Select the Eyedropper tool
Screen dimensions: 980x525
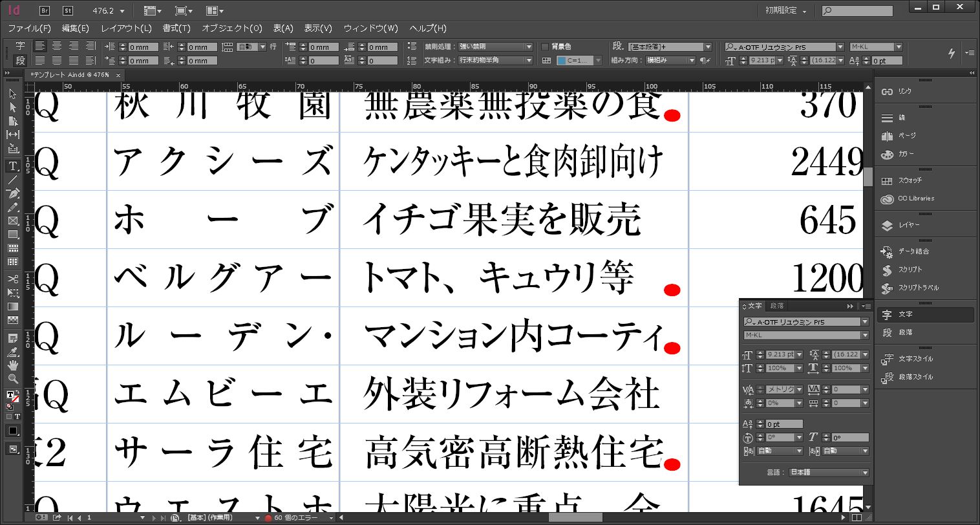point(12,352)
